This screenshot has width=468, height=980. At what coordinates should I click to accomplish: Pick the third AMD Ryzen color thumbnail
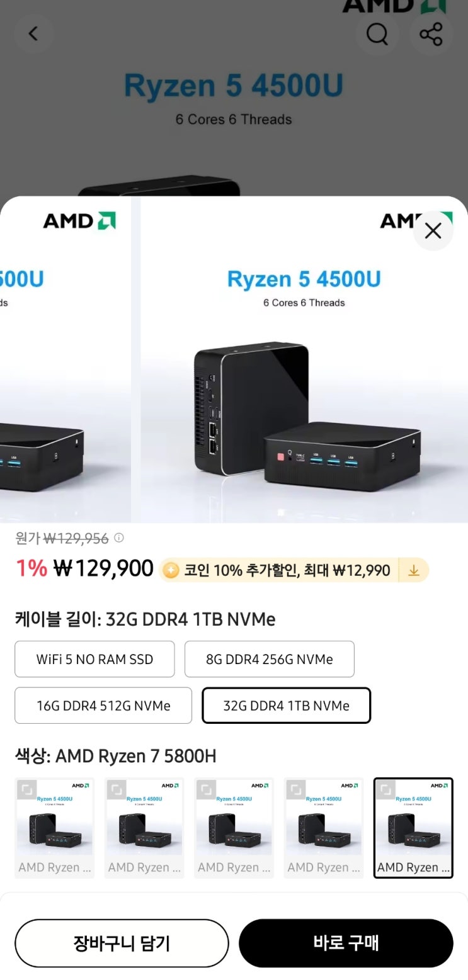click(234, 828)
